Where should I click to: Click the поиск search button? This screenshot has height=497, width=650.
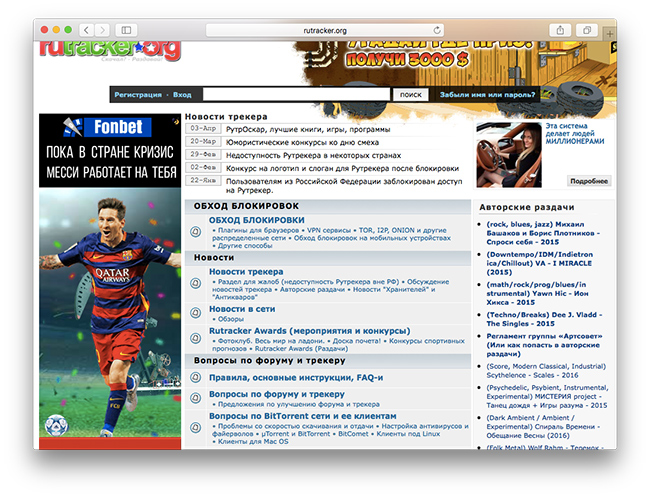coord(410,95)
